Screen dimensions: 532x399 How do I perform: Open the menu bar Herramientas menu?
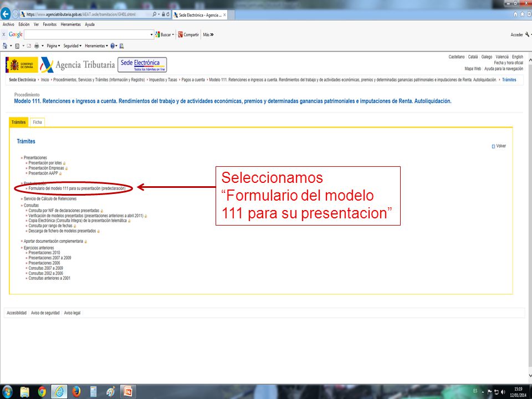tap(70, 24)
